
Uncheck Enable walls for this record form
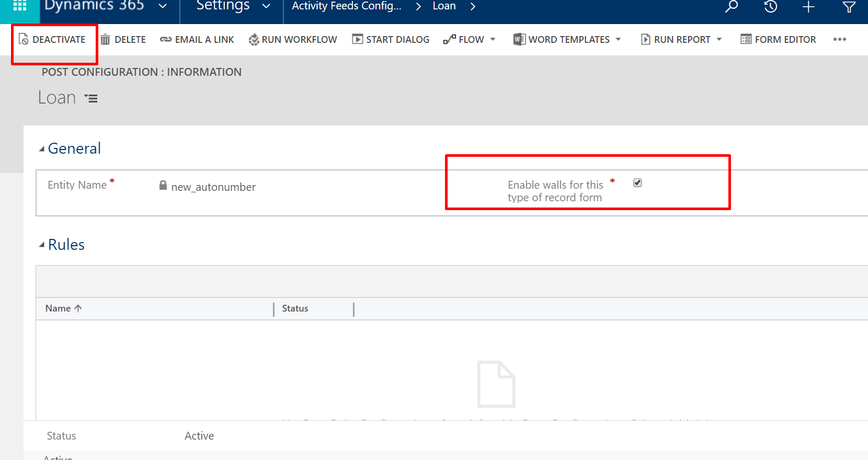coord(637,183)
